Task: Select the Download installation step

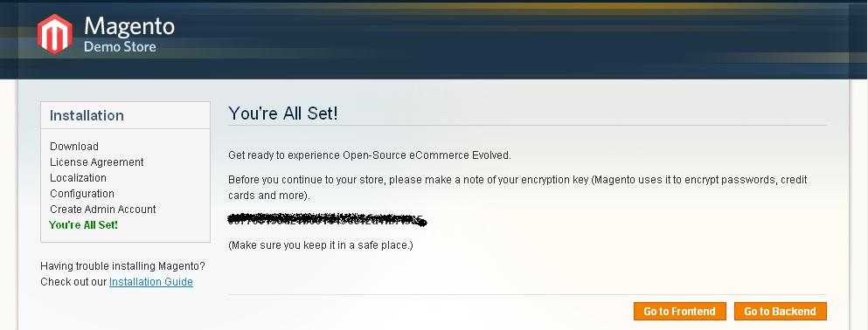Action: click(74, 147)
